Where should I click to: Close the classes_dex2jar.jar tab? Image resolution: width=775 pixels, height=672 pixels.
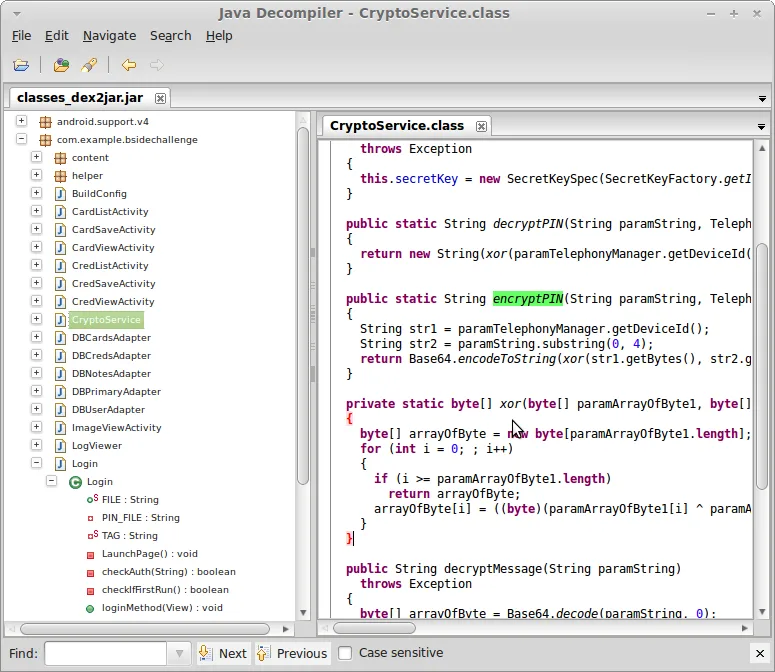160,98
